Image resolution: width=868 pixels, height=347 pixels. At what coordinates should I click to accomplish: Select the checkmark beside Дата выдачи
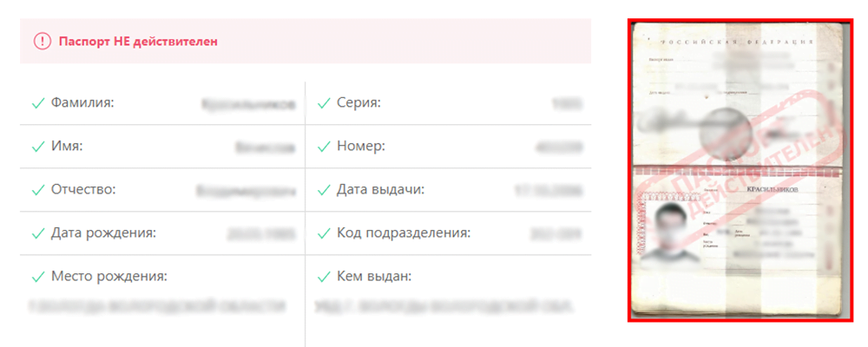tap(324, 189)
